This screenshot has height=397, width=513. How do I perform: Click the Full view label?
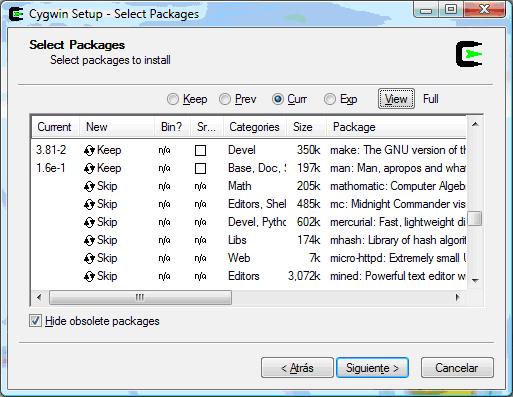tap(431, 99)
